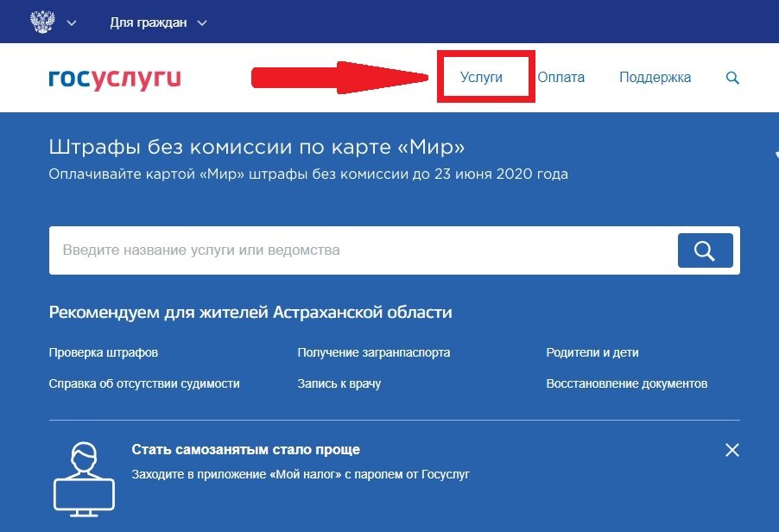Viewport: 779px width, 532px height.
Task: Click the 'Штрафы без комиссии по карте «Мир»' banner title
Action: click(256, 147)
